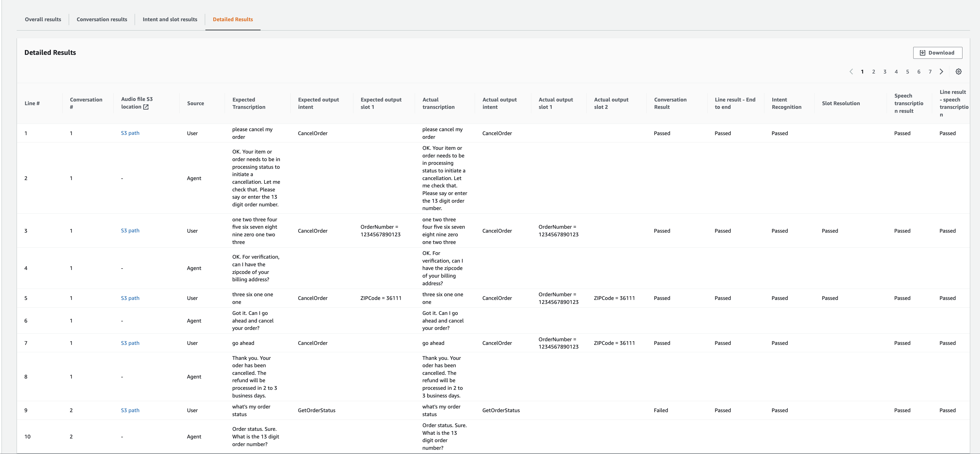Click the Slot Resolution column header
980x454 pixels.
[840, 103]
